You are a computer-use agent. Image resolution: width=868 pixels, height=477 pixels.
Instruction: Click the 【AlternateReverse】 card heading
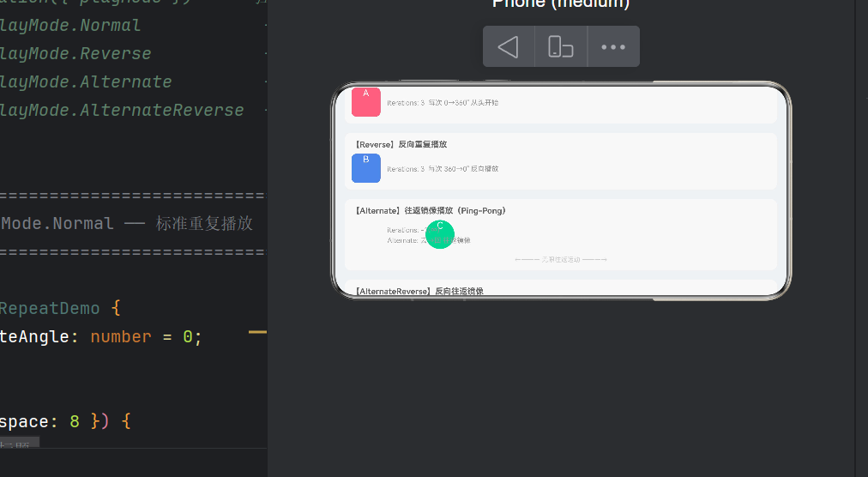419,291
